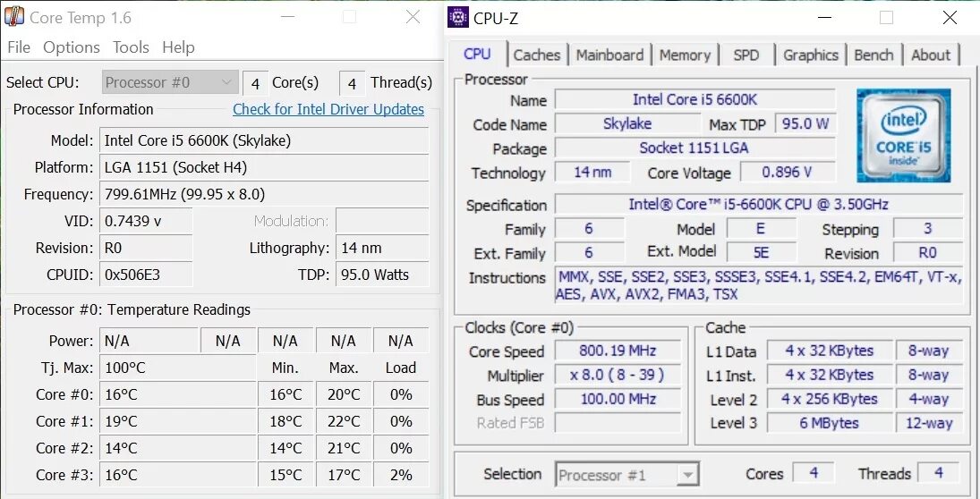Click the Core #3 load value 2%
980x499 pixels.
point(401,475)
